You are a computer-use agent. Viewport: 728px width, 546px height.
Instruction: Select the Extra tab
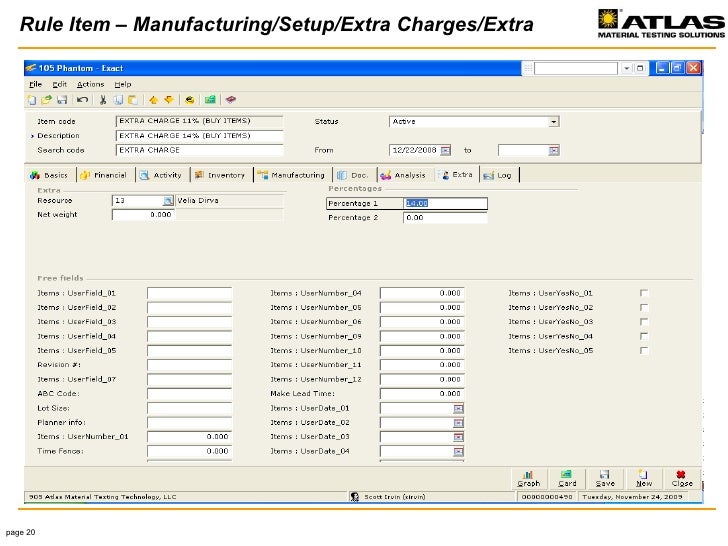point(456,175)
